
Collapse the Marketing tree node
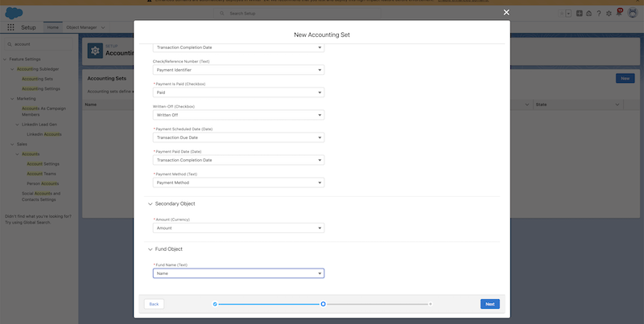12,98
